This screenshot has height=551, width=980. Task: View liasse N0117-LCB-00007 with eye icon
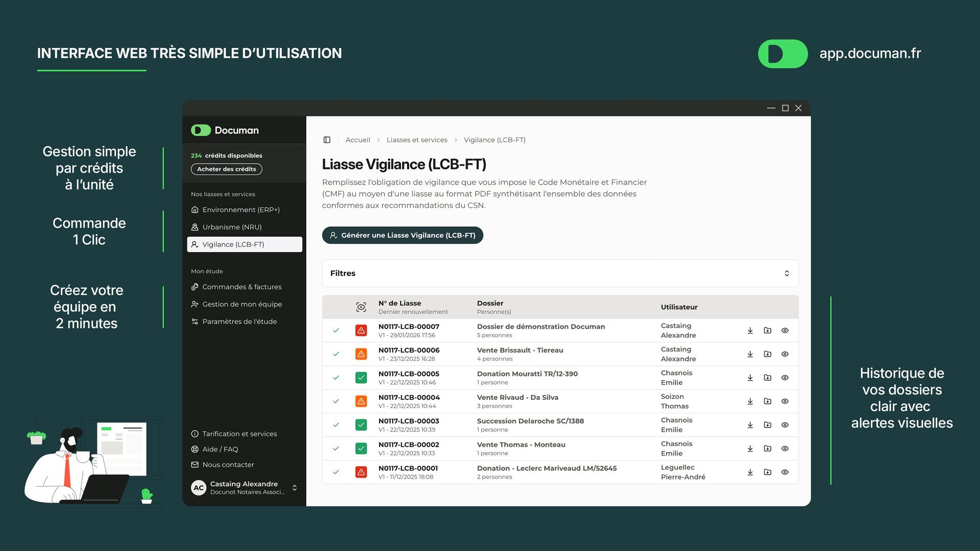785,331
